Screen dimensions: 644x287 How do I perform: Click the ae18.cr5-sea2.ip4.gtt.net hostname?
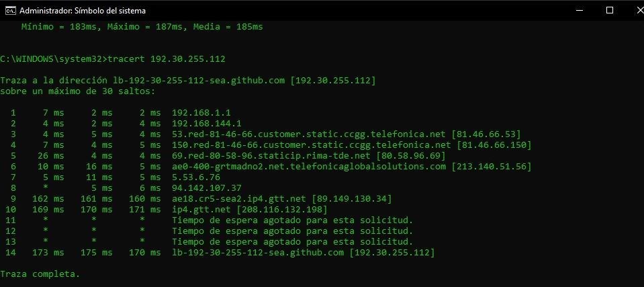239,199
